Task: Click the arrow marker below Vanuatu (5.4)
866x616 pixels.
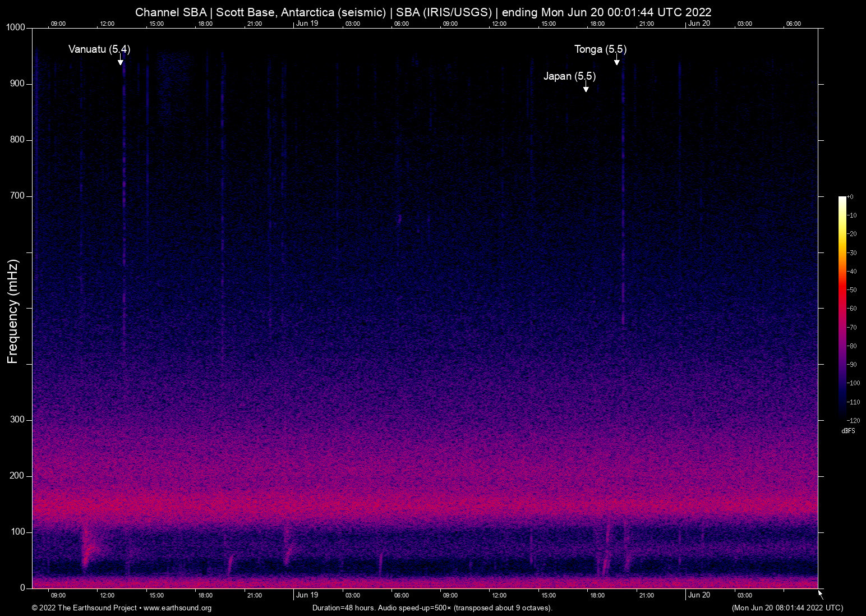Action: pyautogui.click(x=120, y=61)
